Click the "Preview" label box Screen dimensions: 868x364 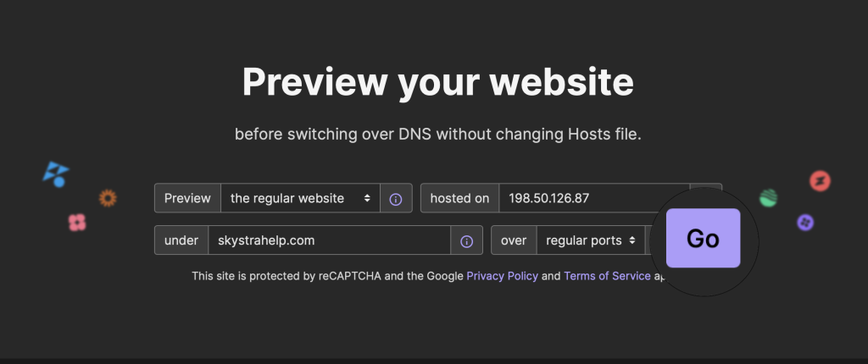187,198
